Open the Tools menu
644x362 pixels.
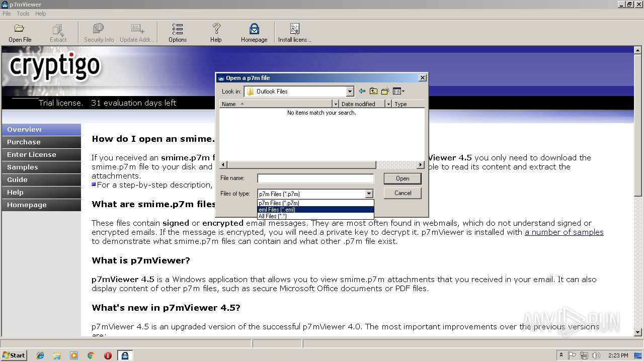23,14
